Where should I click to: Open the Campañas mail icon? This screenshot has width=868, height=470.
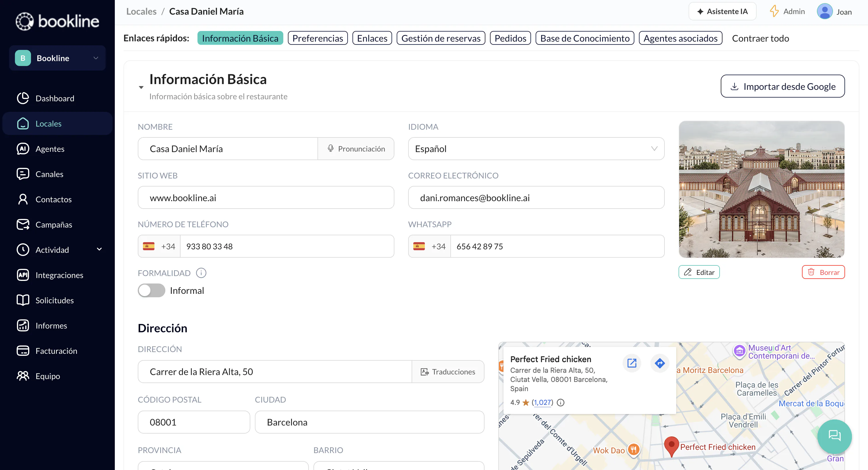click(x=23, y=224)
